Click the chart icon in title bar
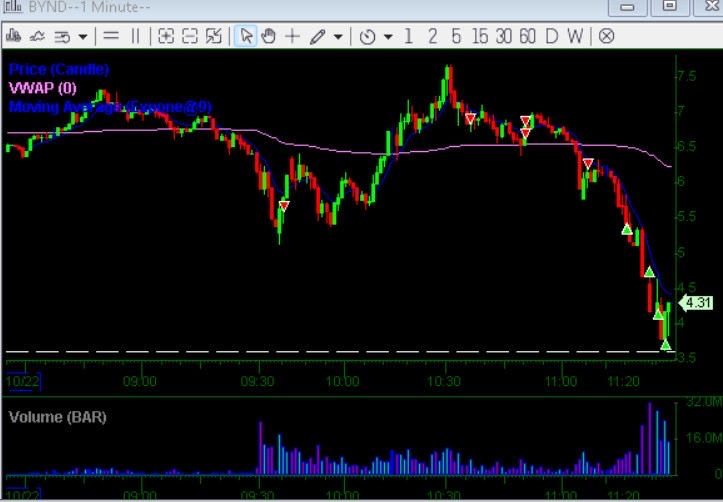Screen dimensions: 723x502 pos(12,6)
